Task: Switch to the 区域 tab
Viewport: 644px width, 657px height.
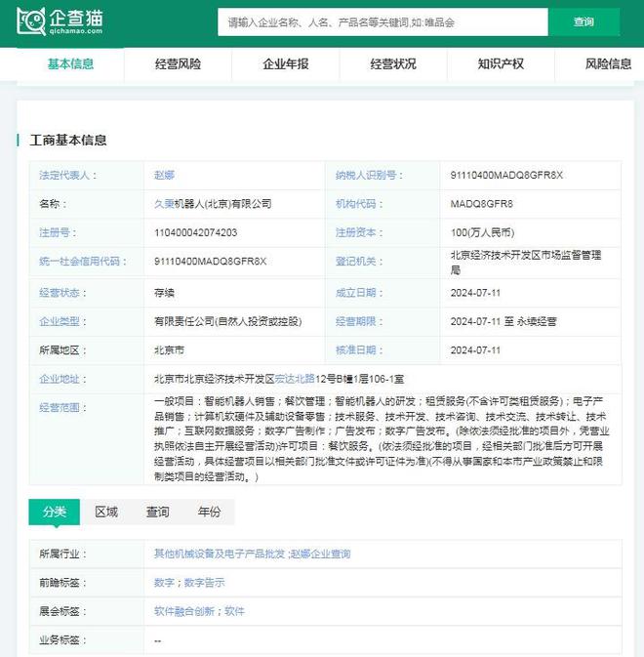Action: click(x=106, y=512)
